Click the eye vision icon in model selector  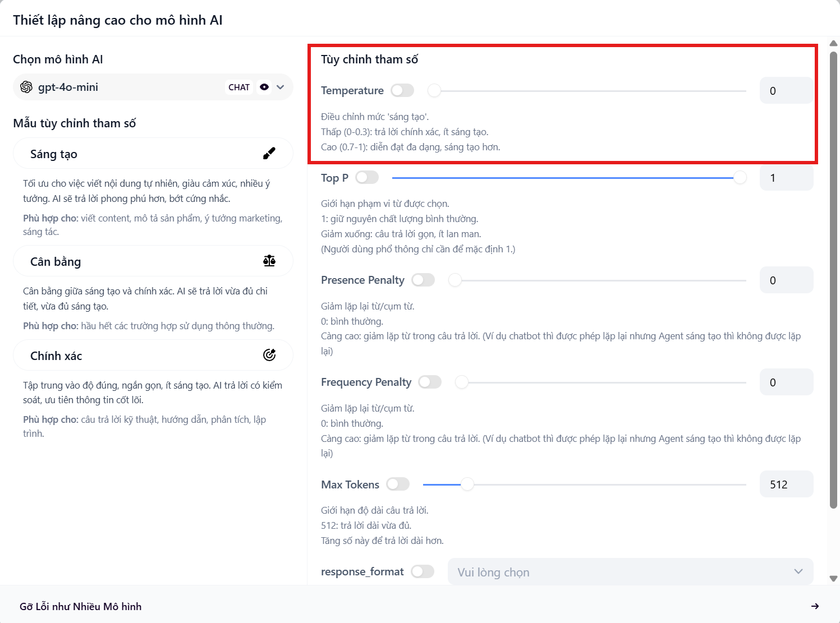[264, 87]
